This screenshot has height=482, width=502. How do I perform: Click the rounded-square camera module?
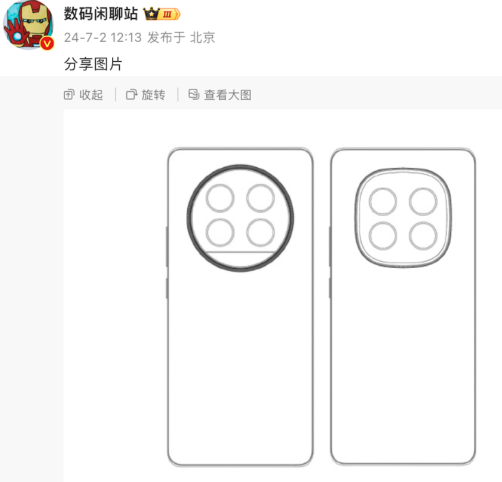(x=403, y=218)
